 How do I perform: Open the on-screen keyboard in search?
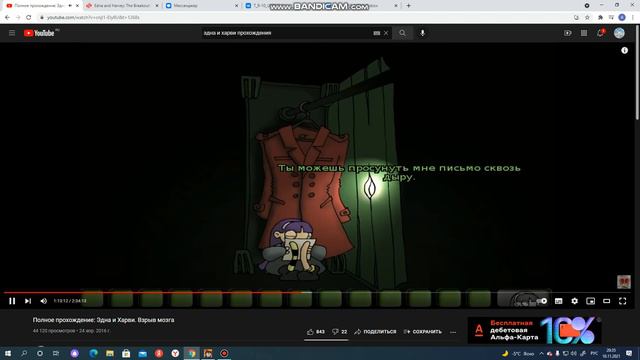(376, 33)
